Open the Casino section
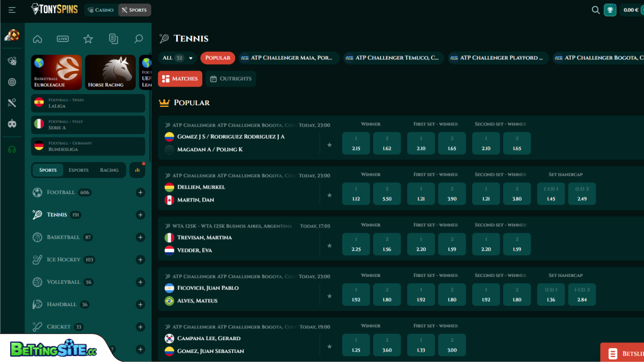Viewport: 644px width, 362px height. [100, 10]
